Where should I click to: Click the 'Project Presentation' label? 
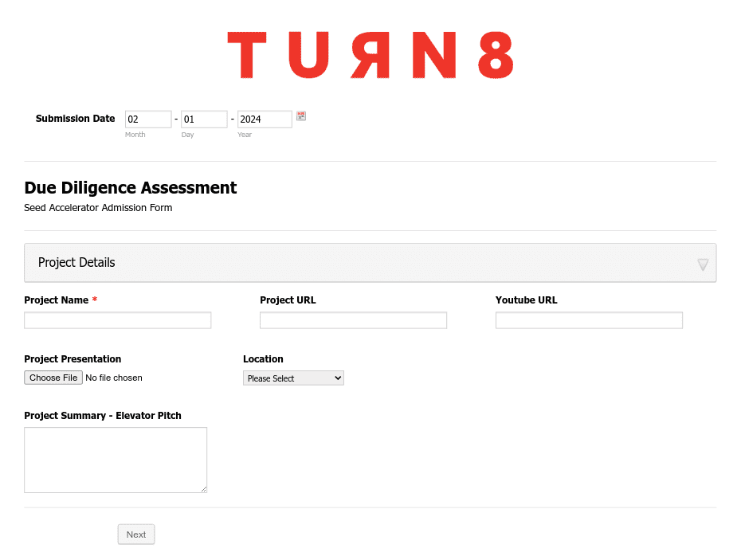(x=73, y=359)
